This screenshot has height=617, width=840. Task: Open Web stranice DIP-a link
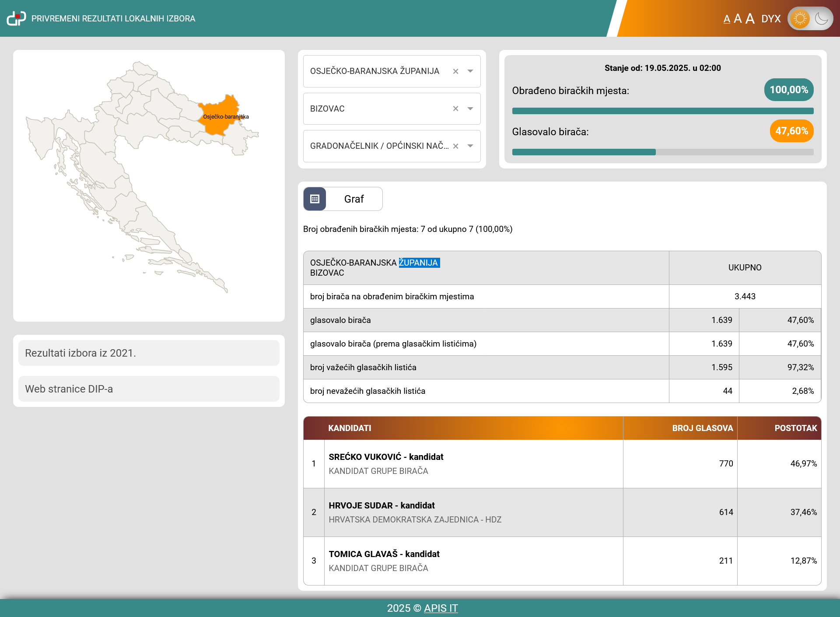click(149, 389)
